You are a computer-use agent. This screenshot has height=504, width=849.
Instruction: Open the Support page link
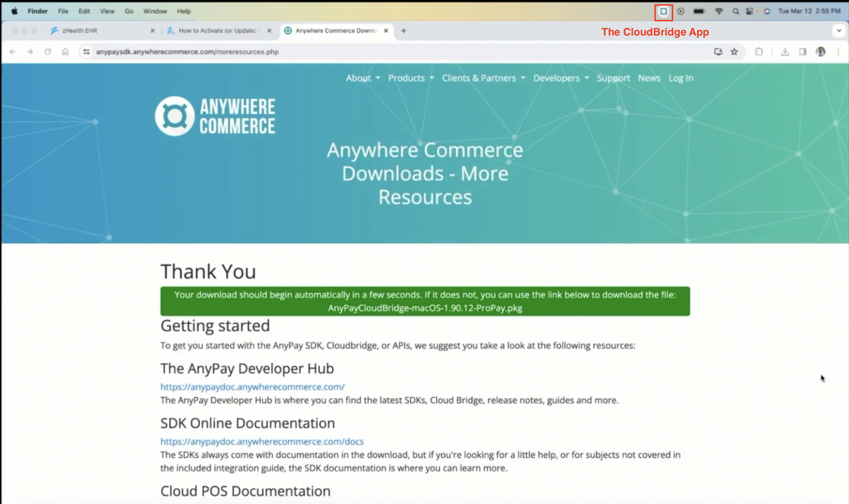click(613, 78)
